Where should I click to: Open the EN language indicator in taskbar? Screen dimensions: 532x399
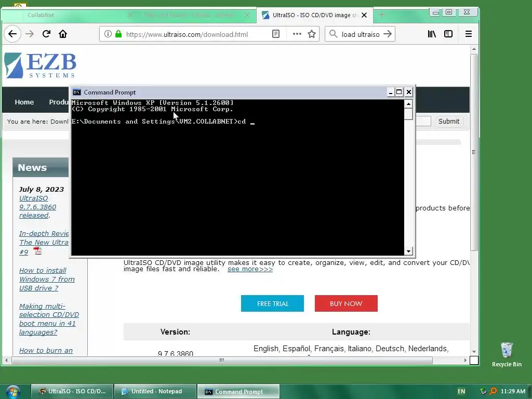461,391
